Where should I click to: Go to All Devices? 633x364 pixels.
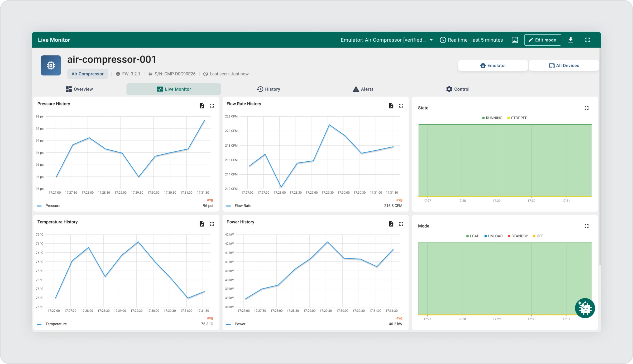564,65
